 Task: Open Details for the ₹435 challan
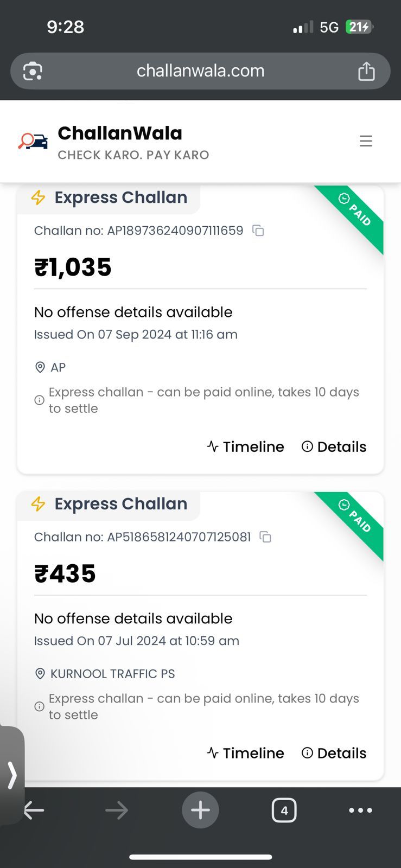coord(334,753)
